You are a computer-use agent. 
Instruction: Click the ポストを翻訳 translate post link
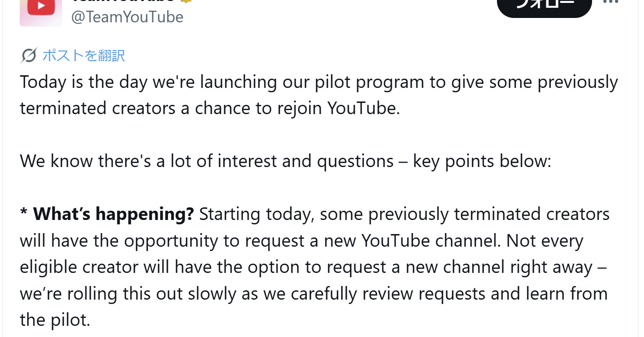(x=83, y=55)
